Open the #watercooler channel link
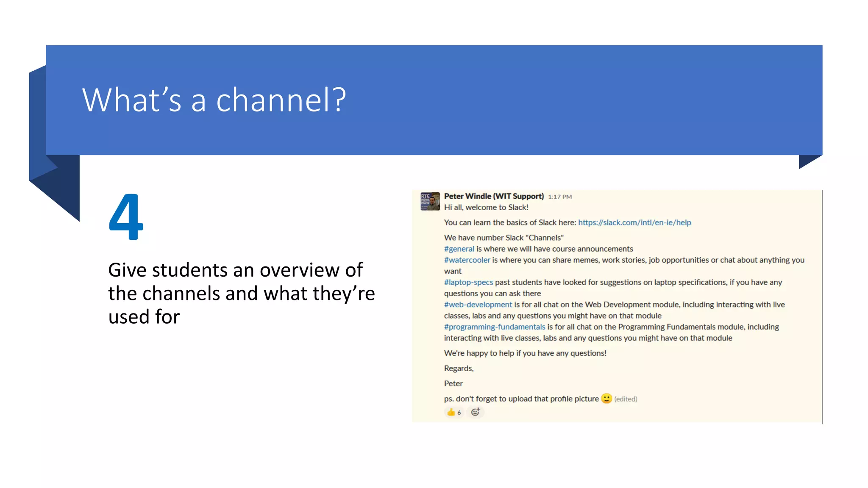The width and height of the screenshot is (868, 488). pyautogui.click(x=467, y=260)
